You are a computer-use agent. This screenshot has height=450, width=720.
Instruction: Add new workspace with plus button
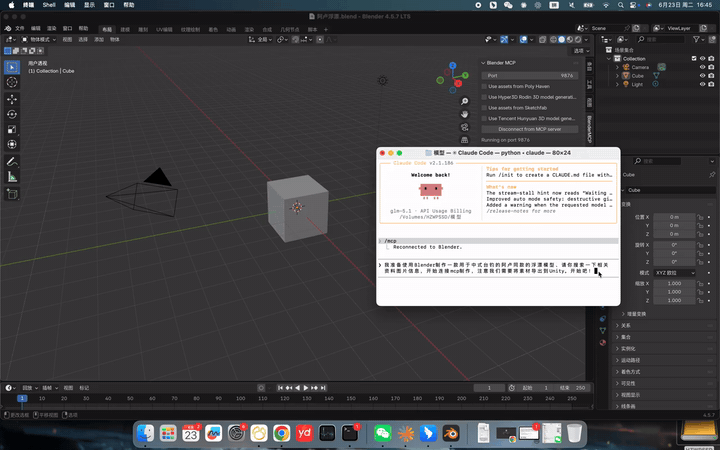(326, 29)
